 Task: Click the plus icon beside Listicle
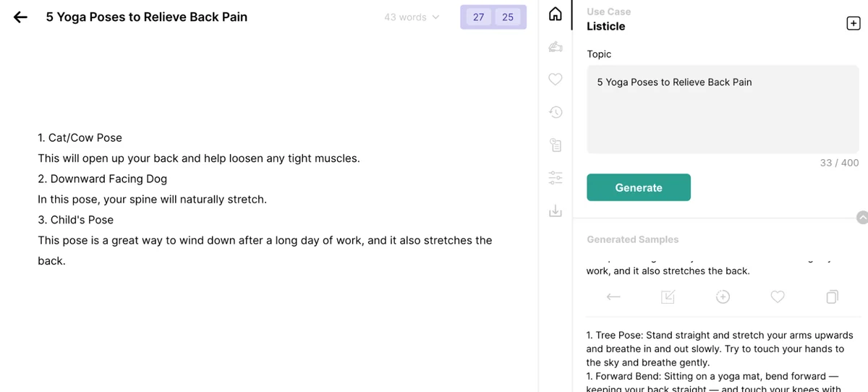coord(853,24)
